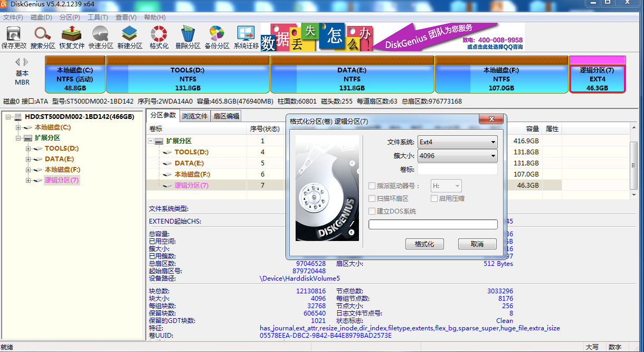Open the 文件(F) menu

click(x=13, y=17)
